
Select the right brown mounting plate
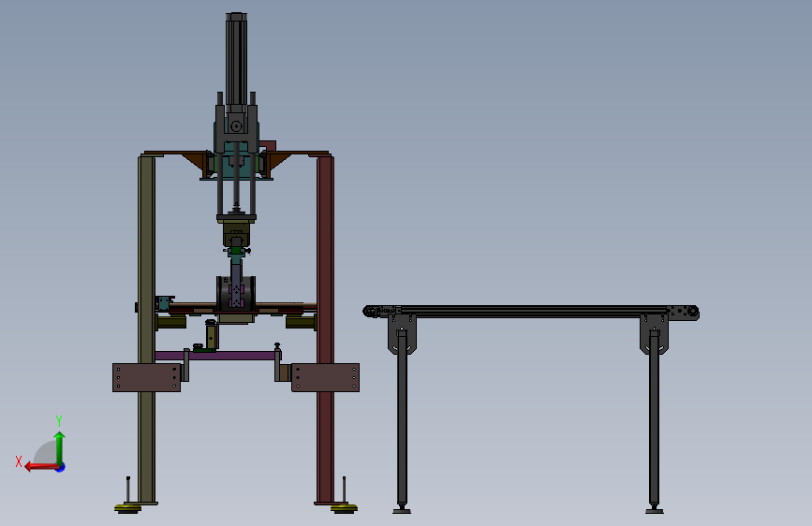coord(325,377)
